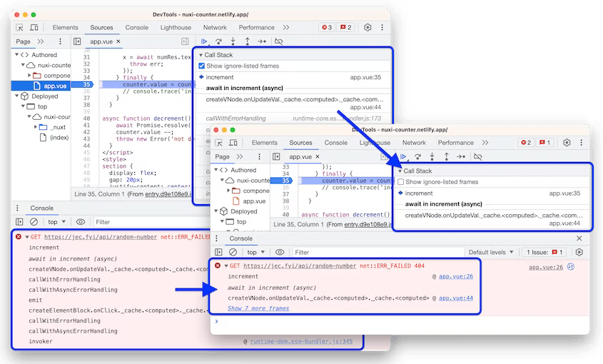Click inspect element icon in back DevTools window
This screenshot has height=364, width=603.
(19, 27)
